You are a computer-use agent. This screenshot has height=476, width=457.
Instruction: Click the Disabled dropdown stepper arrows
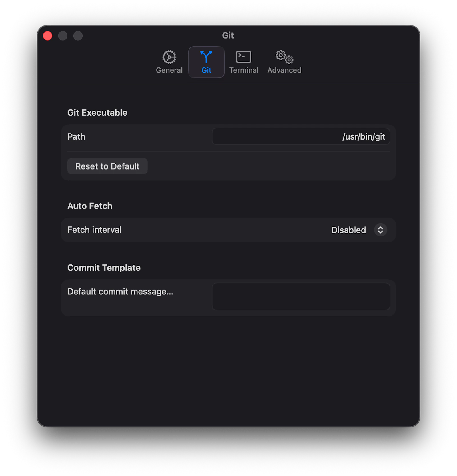coord(380,230)
